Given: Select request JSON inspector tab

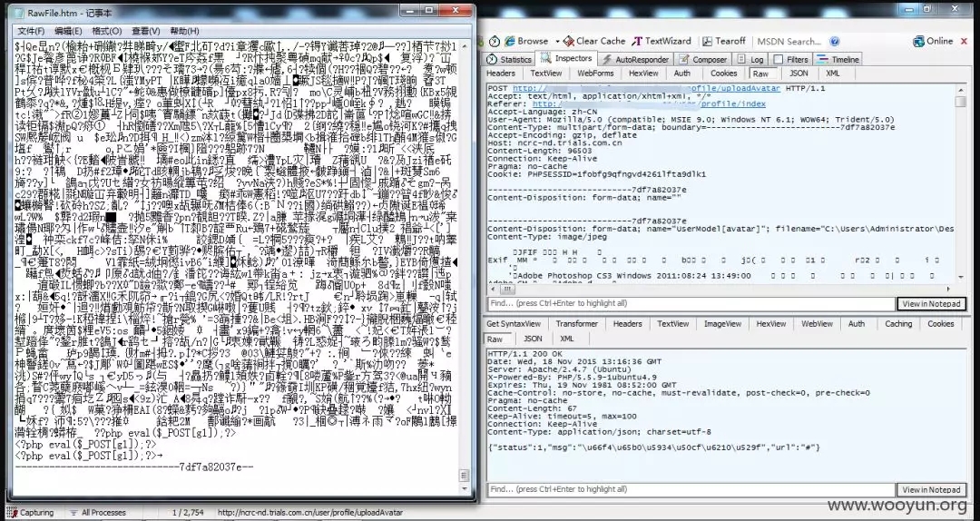Looking at the screenshot, I should click(x=799, y=74).
